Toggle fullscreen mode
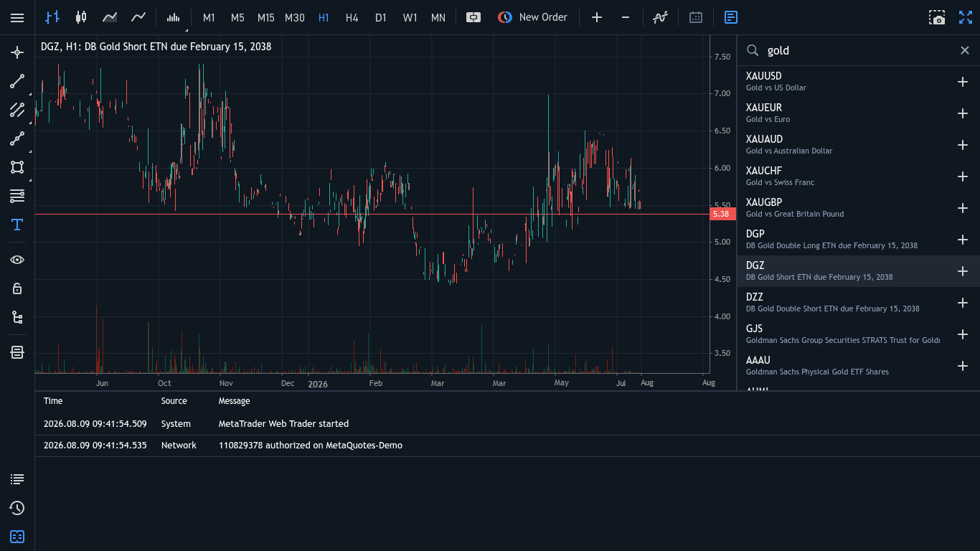Image resolution: width=980 pixels, height=551 pixels. coord(966,17)
